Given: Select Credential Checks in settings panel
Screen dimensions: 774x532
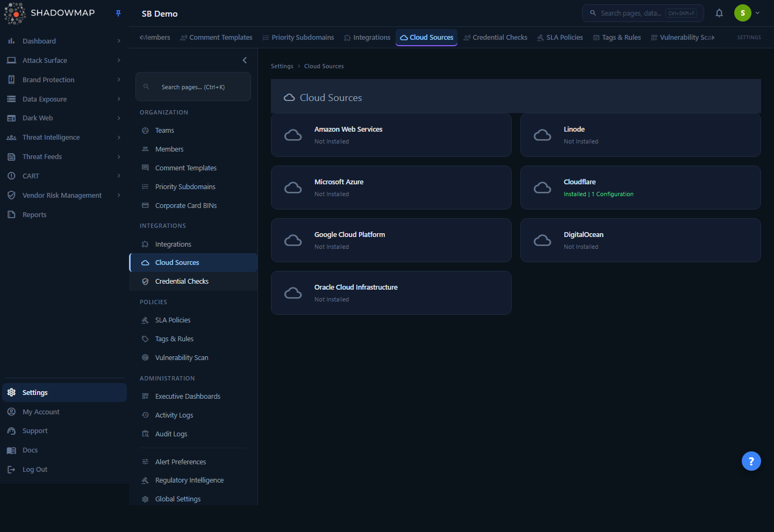Looking at the screenshot, I should tap(193, 282).
